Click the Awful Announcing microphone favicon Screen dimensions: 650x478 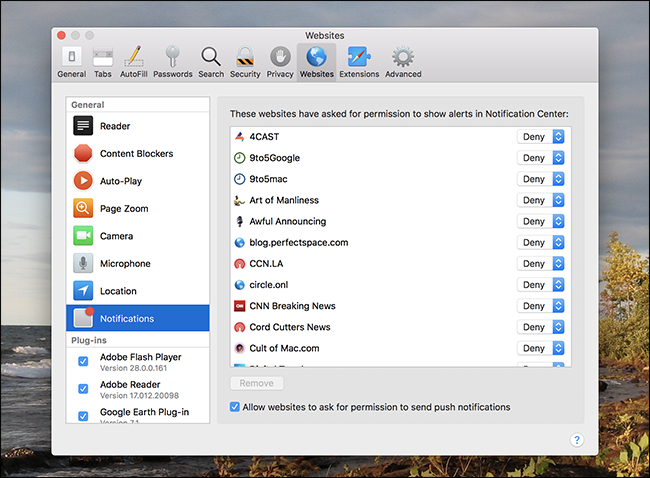pyautogui.click(x=240, y=221)
